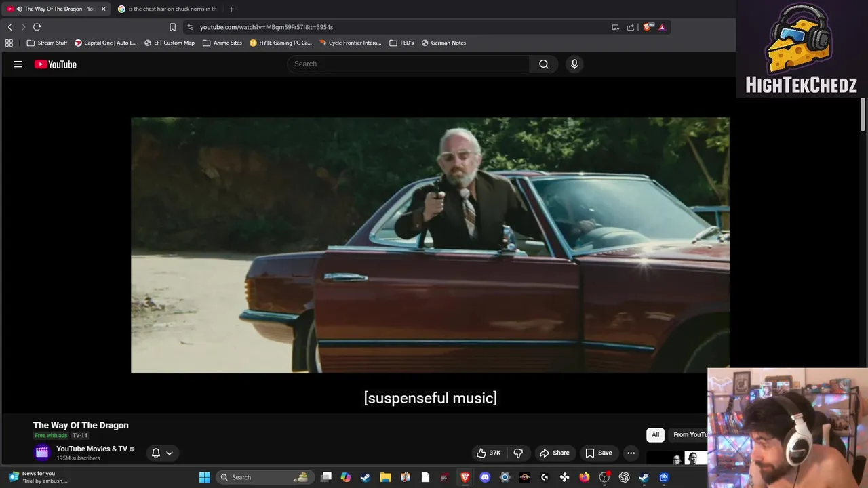Click the Free with ads badge
The height and width of the screenshot is (488, 868).
[51, 436]
